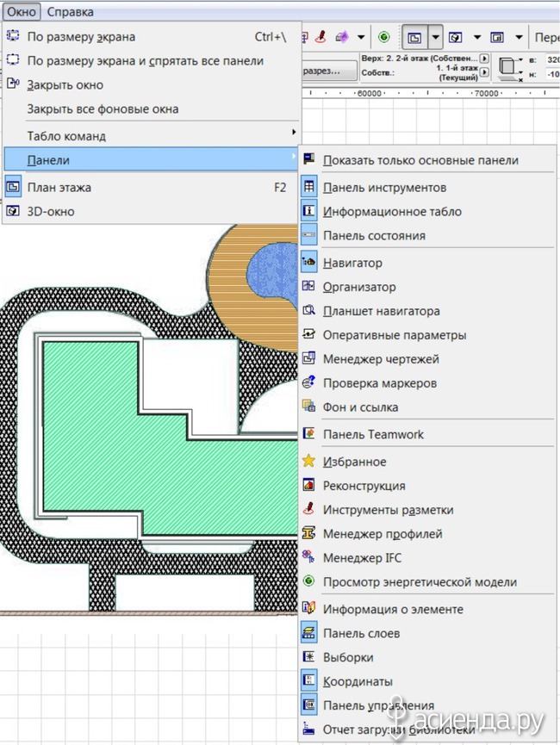Click the section view toolbar icon
This screenshot has width=560, height=745.
click(x=497, y=37)
